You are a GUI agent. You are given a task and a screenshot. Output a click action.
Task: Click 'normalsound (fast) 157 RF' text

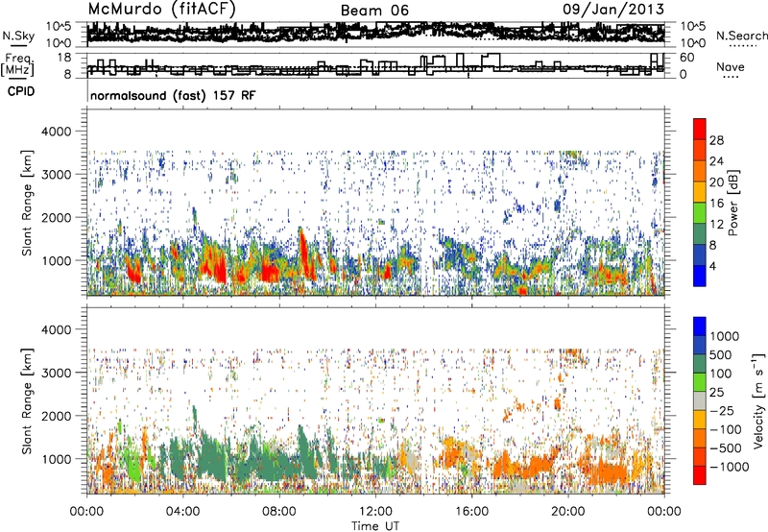tap(173, 95)
